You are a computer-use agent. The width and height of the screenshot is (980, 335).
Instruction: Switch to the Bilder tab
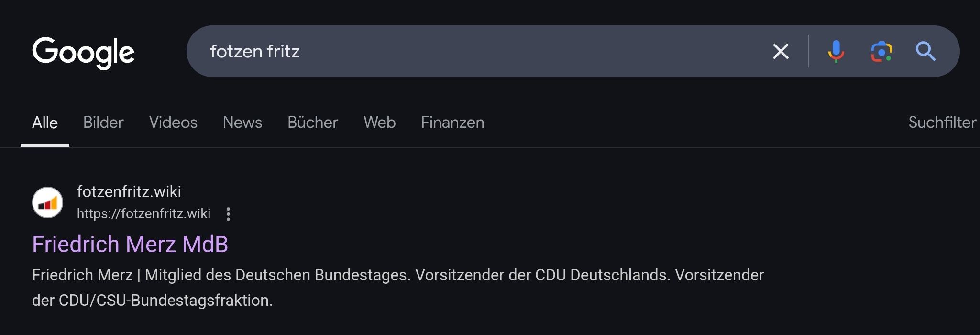pyautogui.click(x=103, y=123)
